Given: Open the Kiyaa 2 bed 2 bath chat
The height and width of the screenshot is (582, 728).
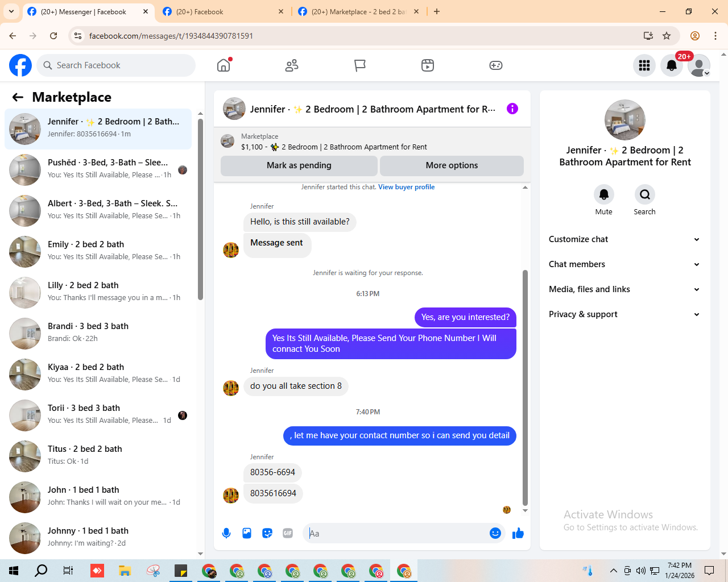Looking at the screenshot, I should (x=98, y=375).
